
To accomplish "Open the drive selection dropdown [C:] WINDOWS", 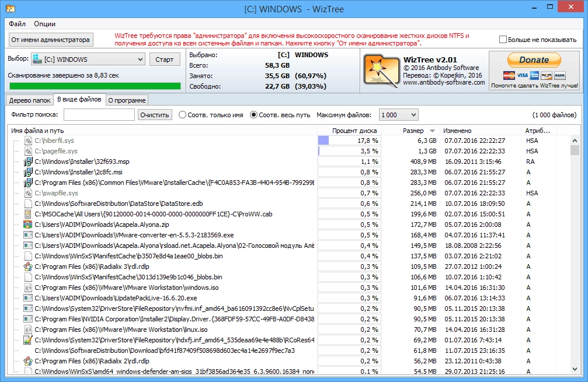I will 88,59.
